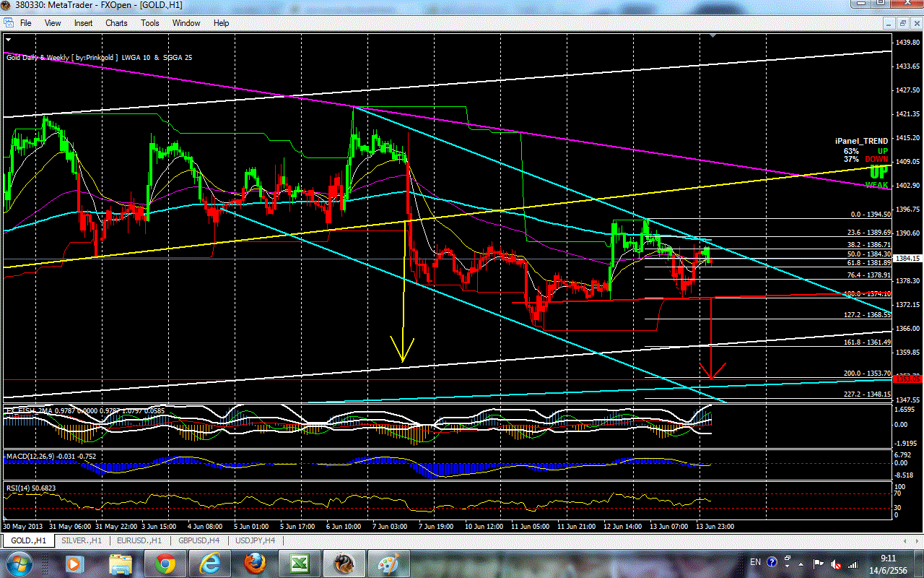Screen dimensions: 924x578
Task: Click the Fibonacci 23.6 - 1389.69 label
Action: (869, 233)
